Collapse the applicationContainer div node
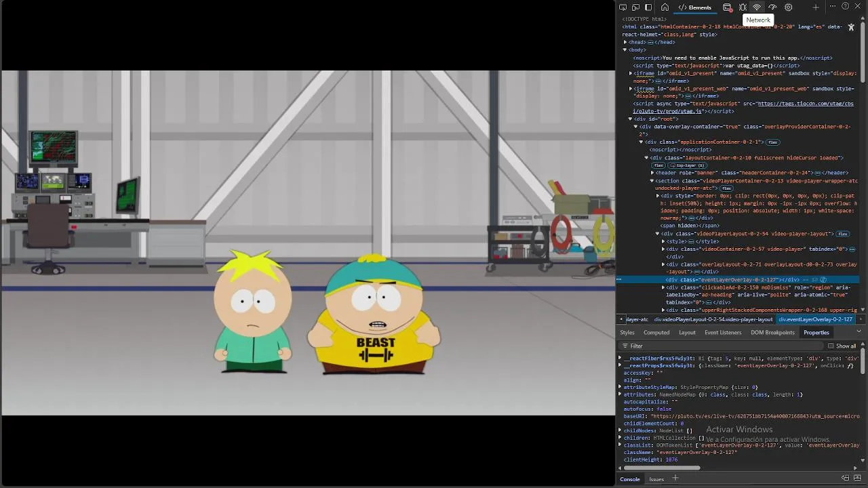The height and width of the screenshot is (488, 868). pos(642,142)
